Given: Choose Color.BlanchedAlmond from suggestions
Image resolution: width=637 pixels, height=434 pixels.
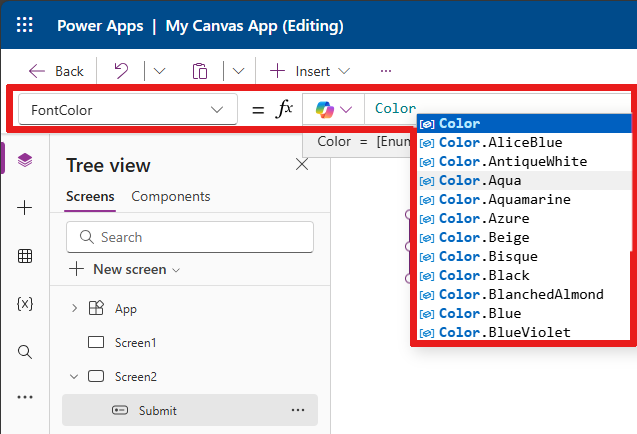Looking at the screenshot, I should coord(524,294).
